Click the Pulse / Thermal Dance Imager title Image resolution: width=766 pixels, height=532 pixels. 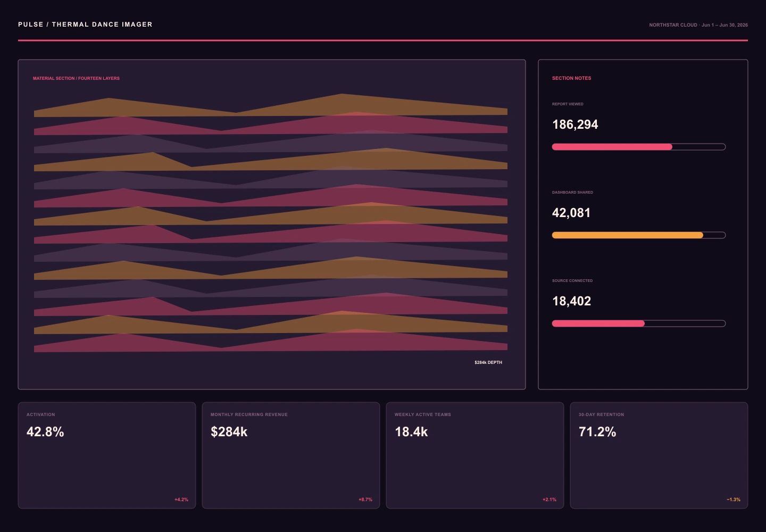[x=85, y=24]
